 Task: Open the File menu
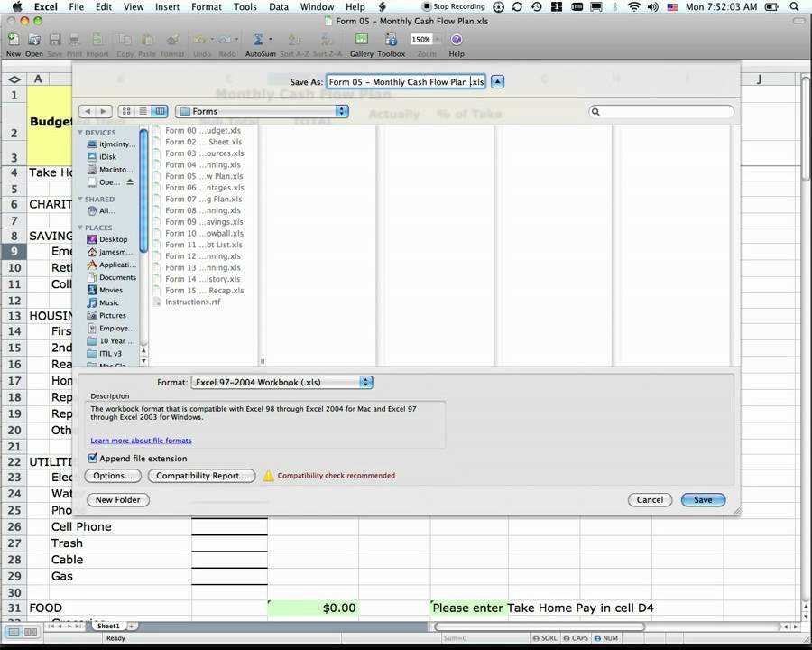76,6
